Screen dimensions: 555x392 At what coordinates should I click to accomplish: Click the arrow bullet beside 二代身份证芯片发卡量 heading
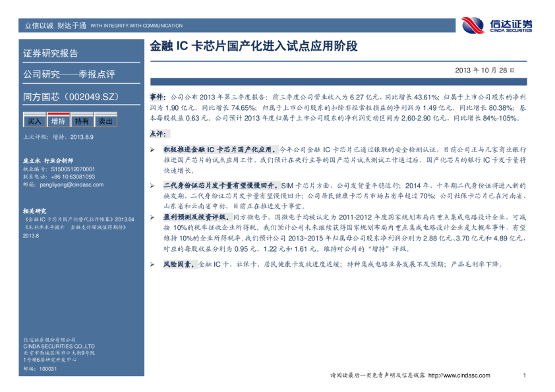[x=152, y=187]
